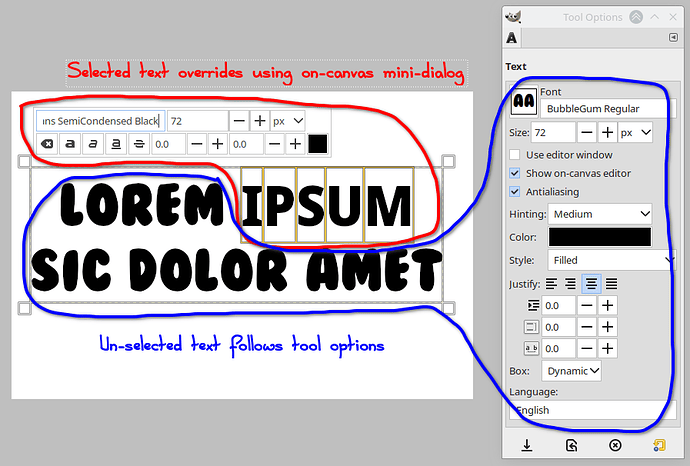This screenshot has height=466, width=690.
Task: Open the tab configuration menu button
Action: tap(673, 37)
